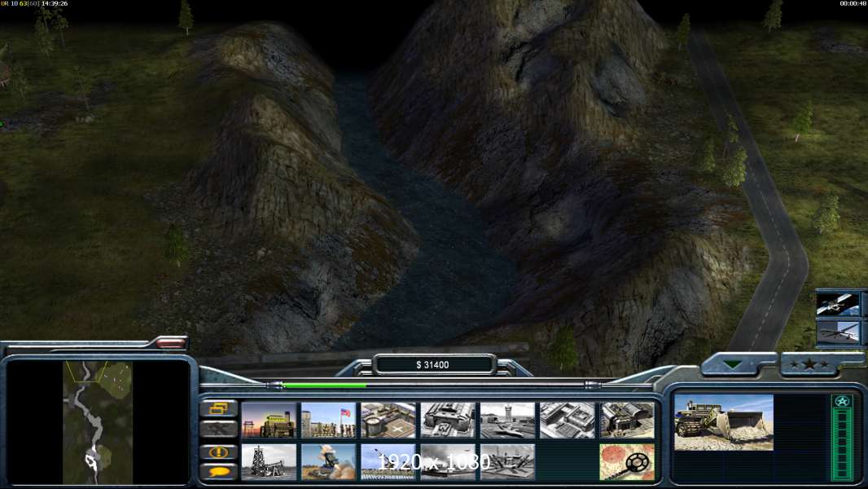Click the third build icon in bottom row
This screenshot has height=489, width=868.
[x=388, y=461]
